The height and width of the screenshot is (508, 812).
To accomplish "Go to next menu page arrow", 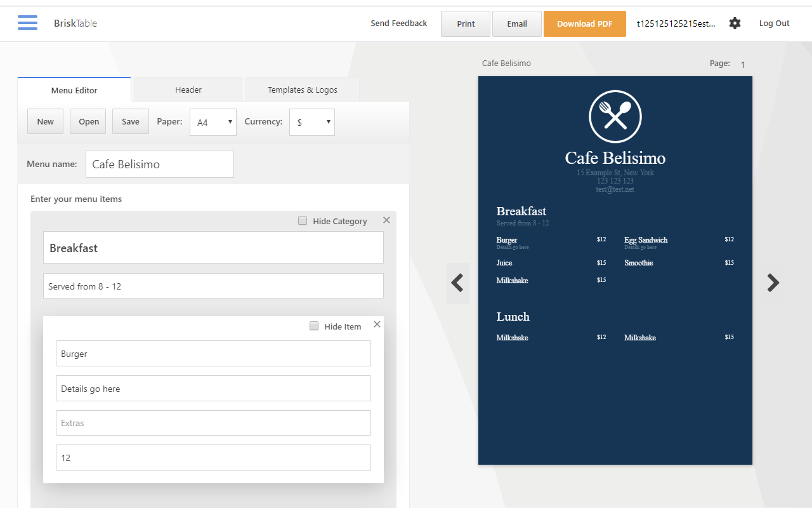I will [773, 283].
